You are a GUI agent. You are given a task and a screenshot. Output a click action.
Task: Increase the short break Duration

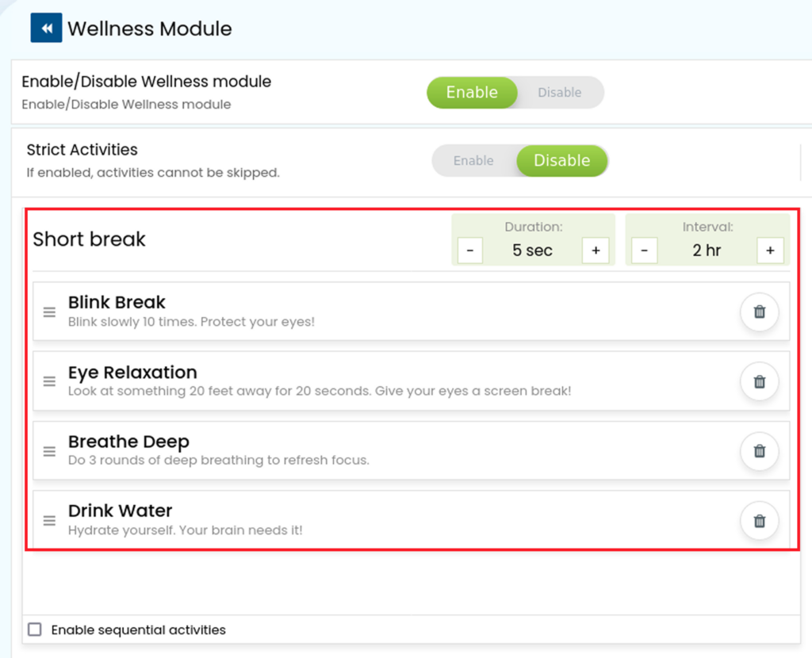[x=596, y=251]
